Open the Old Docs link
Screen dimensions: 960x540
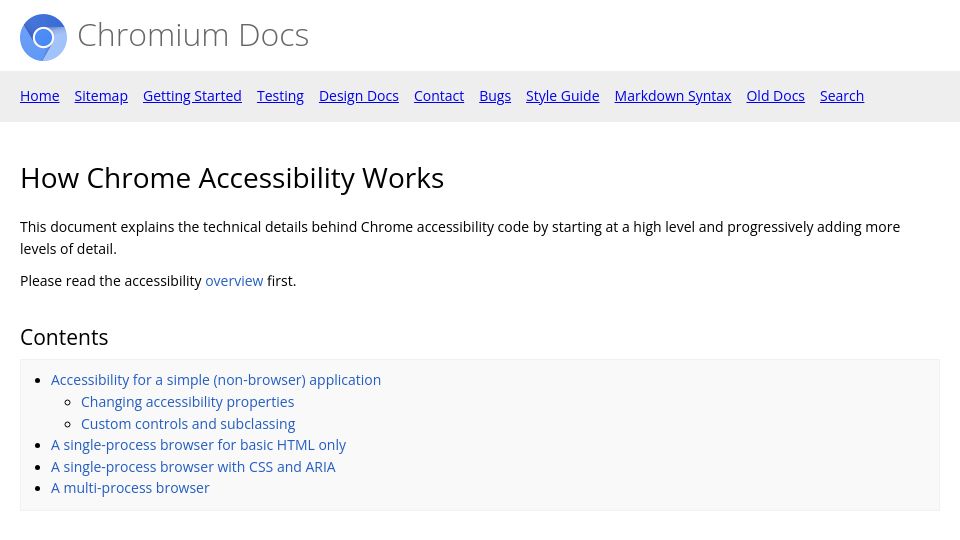[x=775, y=96]
